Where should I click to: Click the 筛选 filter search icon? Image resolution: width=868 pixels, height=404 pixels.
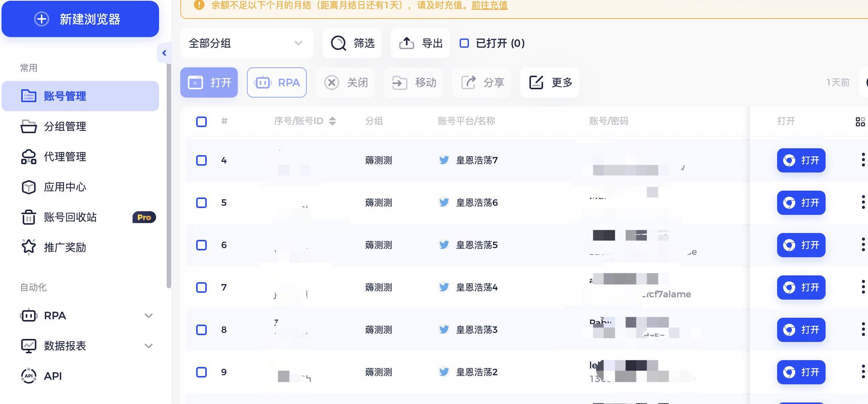338,43
